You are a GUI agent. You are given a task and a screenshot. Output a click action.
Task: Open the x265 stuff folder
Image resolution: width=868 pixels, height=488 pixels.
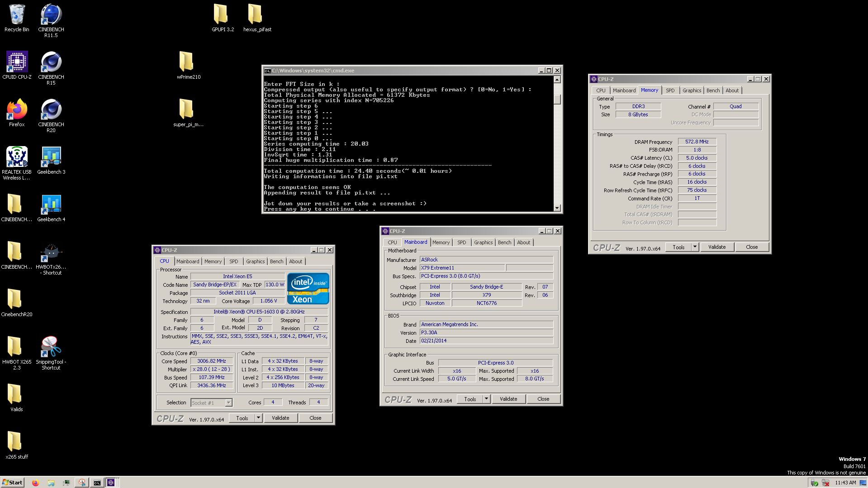click(17, 445)
